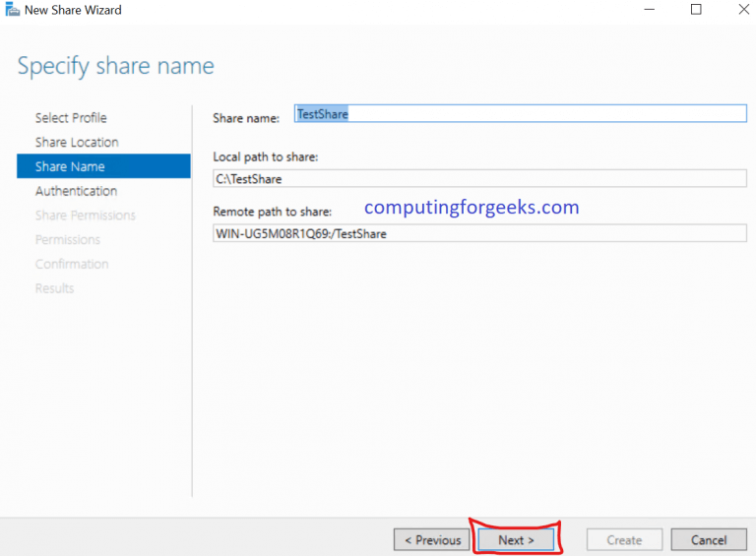Screen dimensions: 756x556
Task: Click the Remote path to share field
Action: pos(479,233)
